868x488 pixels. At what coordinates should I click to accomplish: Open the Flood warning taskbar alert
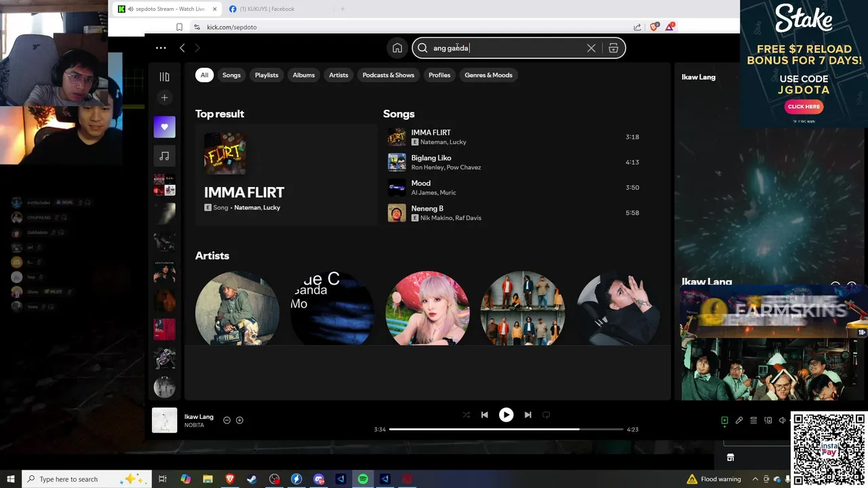tap(714, 479)
